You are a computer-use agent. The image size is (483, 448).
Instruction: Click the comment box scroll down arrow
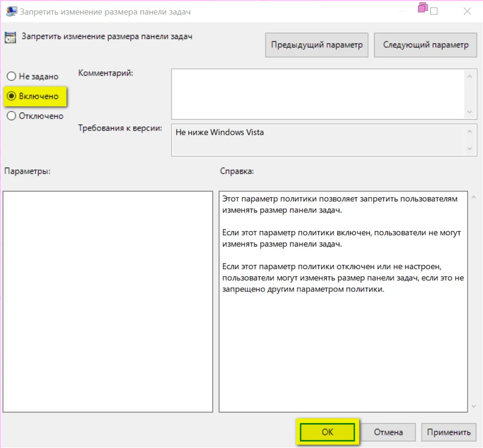(x=469, y=112)
